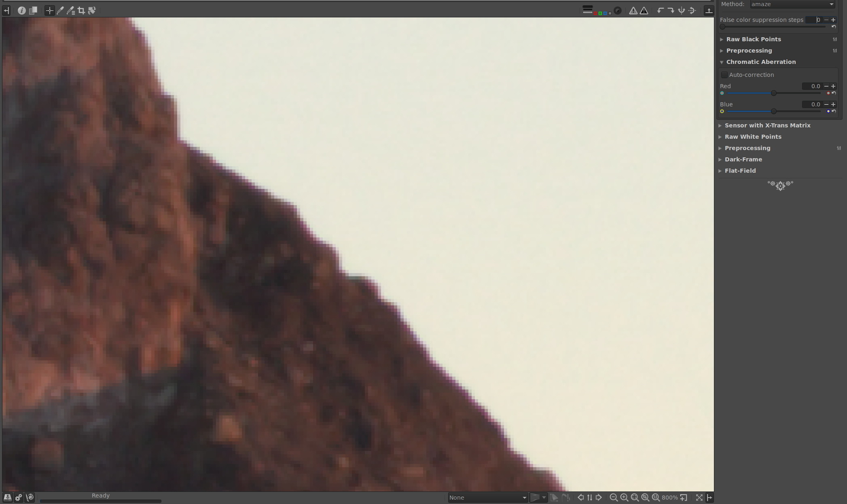The width and height of the screenshot is (847, 504).
Task: Toggle the focus mask preview
Action: pos(618,11)
